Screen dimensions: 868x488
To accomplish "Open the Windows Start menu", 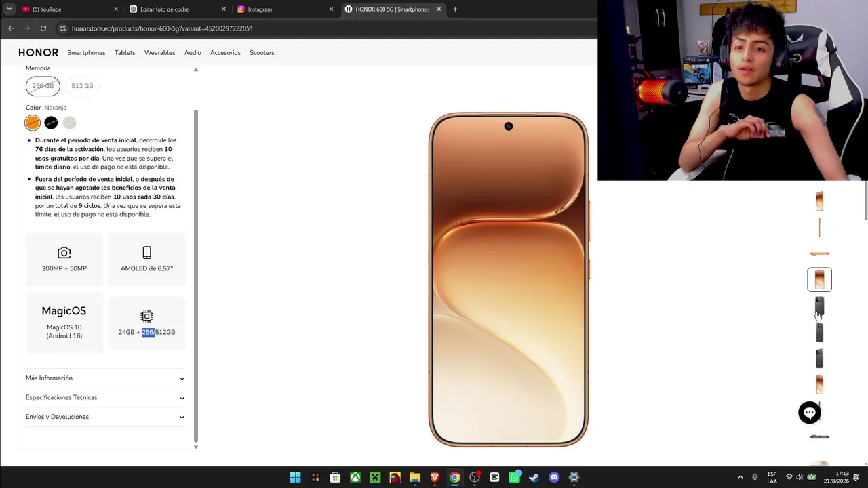I will (x=296, y=477).
